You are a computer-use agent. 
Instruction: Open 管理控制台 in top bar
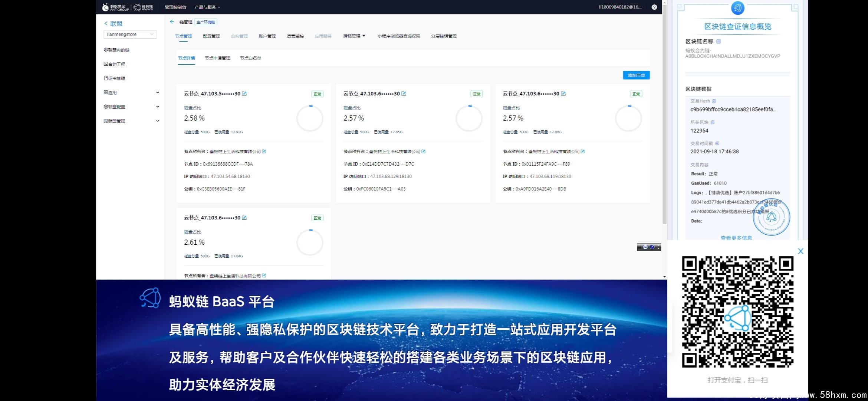pyautogui.click(x=175, y=7)
